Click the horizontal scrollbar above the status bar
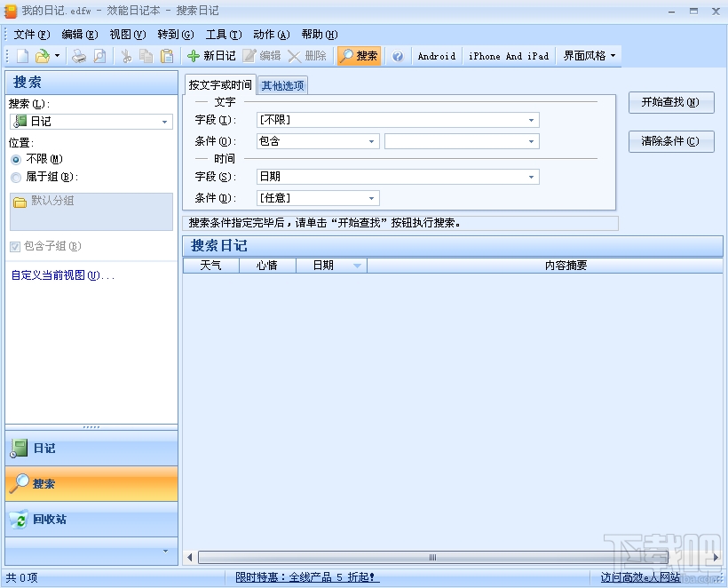This screenshot has height=588, width=728. tap(432, 557)
